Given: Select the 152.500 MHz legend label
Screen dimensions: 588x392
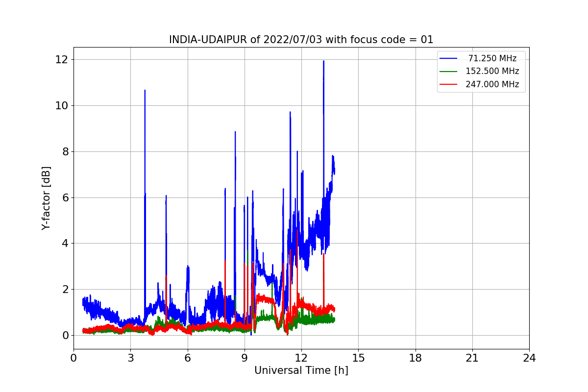Looking at the screenshot, I should [x=492, y=71].
